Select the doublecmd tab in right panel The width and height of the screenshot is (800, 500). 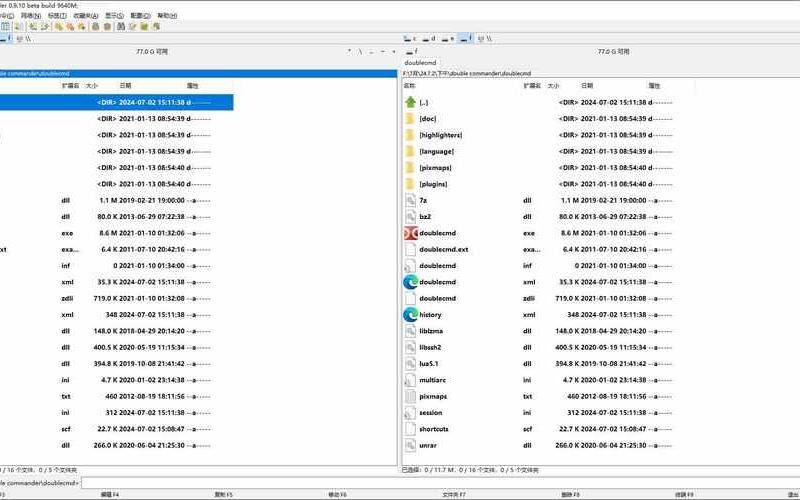tap(420, 63)
